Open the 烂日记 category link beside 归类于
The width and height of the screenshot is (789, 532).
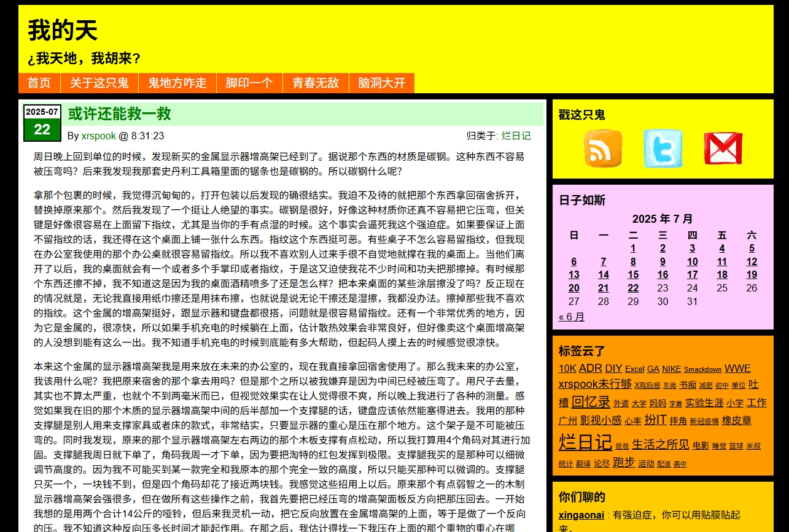click(x=516, y=136)
